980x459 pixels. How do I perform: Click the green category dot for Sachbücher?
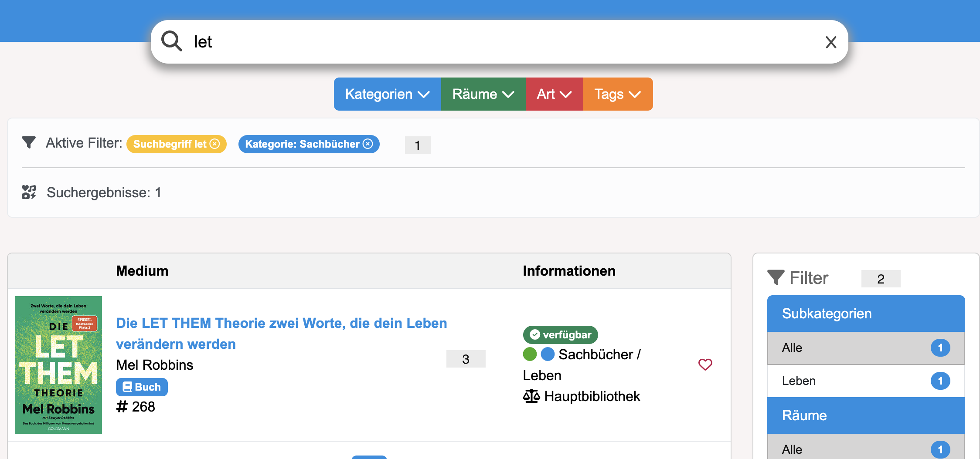pos(529,354)
